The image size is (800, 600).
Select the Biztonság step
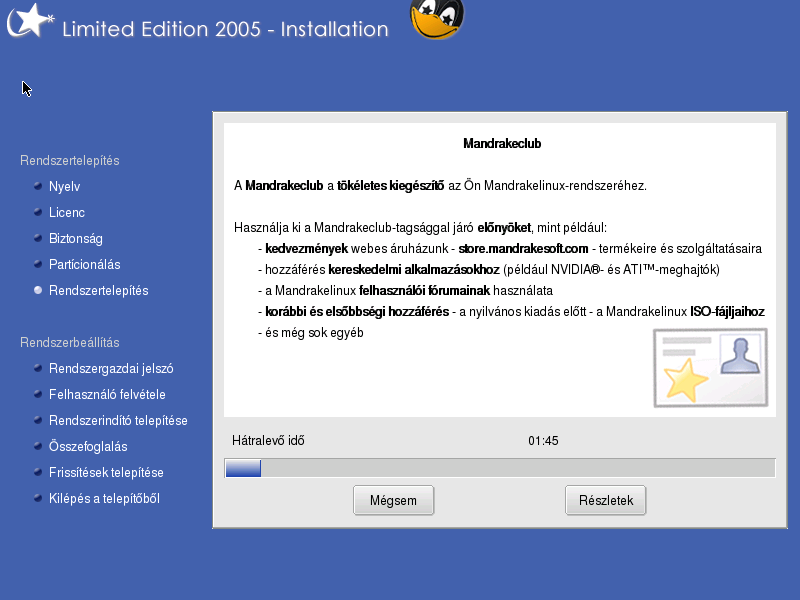(x=76, y=238)
